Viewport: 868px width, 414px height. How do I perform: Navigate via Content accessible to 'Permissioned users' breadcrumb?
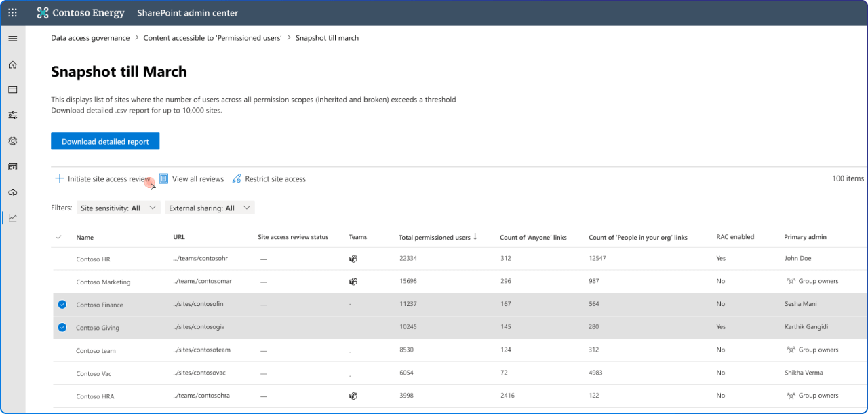(x=212, y=38)
